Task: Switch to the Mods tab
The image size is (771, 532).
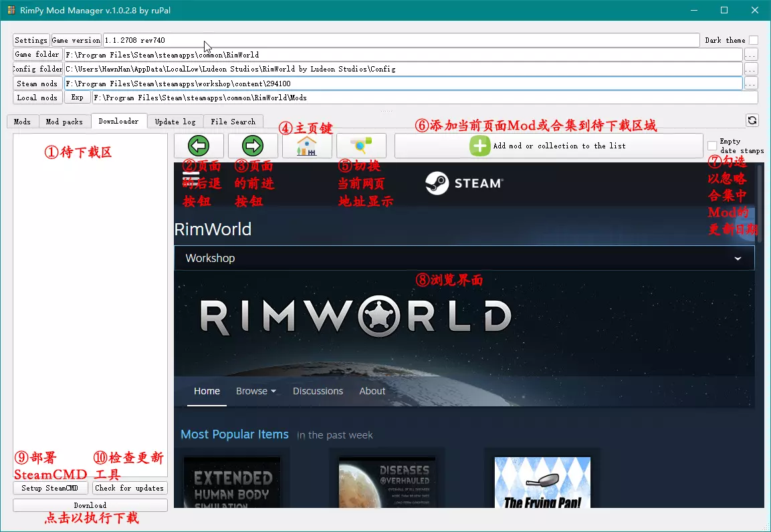Action: click(22, 122)
